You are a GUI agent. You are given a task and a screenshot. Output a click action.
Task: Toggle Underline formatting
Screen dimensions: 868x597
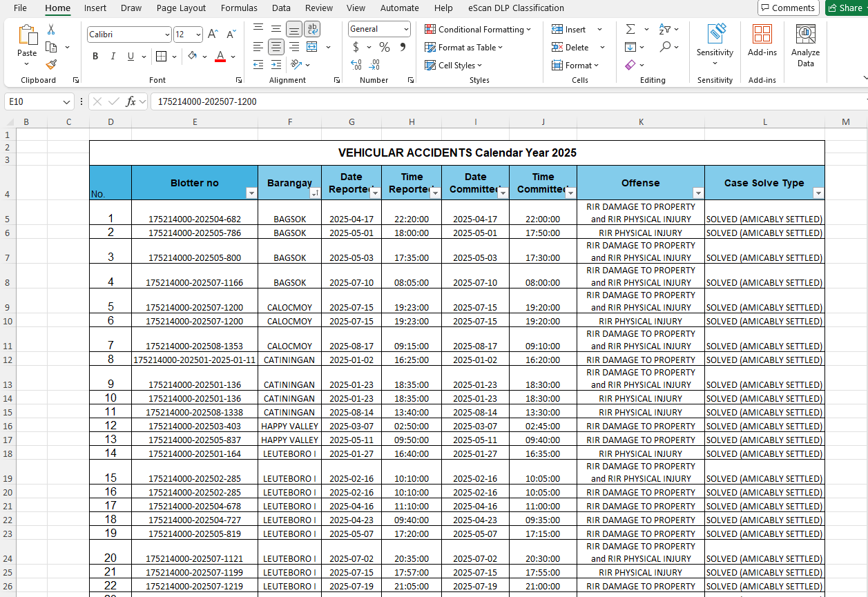[x=131, y=57]
